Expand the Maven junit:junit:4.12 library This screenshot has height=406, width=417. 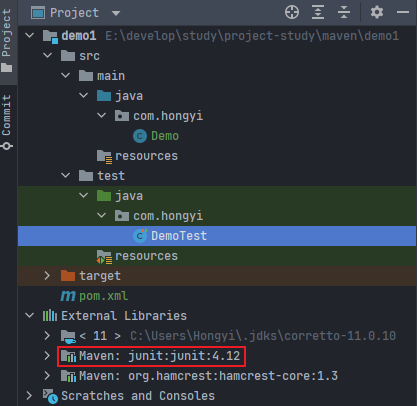pyautogui.click(x=47, y=356)
